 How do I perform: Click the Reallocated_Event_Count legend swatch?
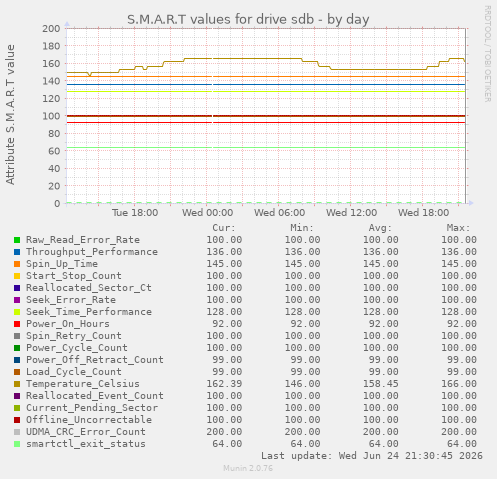click(x=17, y=396)
